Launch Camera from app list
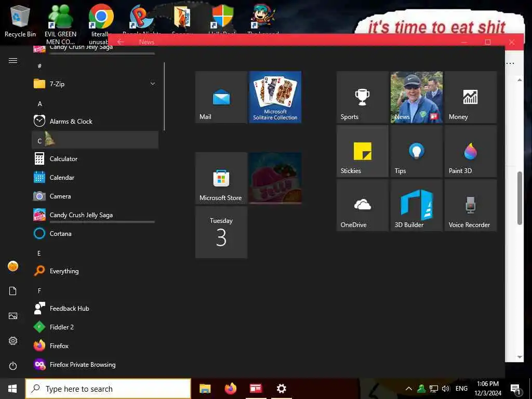The image size is (532, 399). [x=95, y=196]
